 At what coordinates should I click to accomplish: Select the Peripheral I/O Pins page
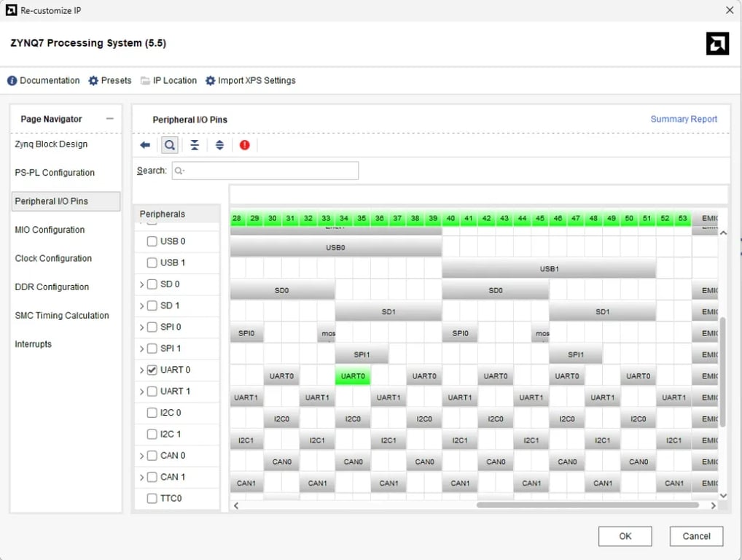(x=66, y=202)
